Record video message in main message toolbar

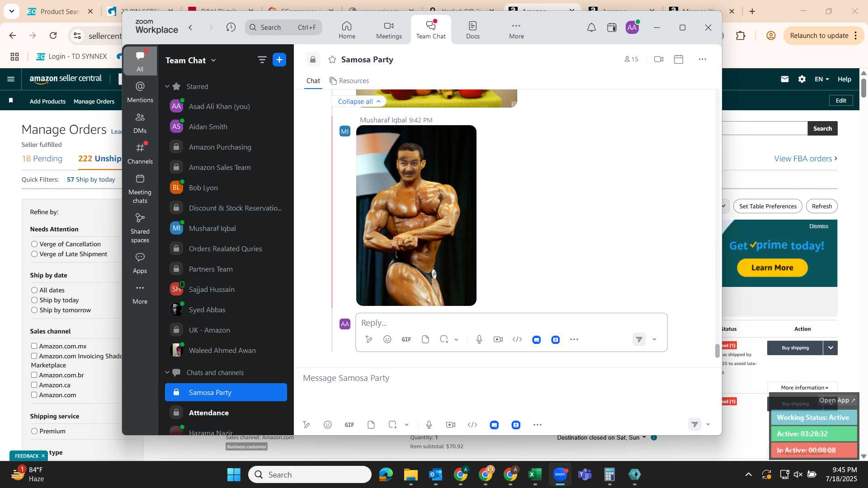pos(451,425)
